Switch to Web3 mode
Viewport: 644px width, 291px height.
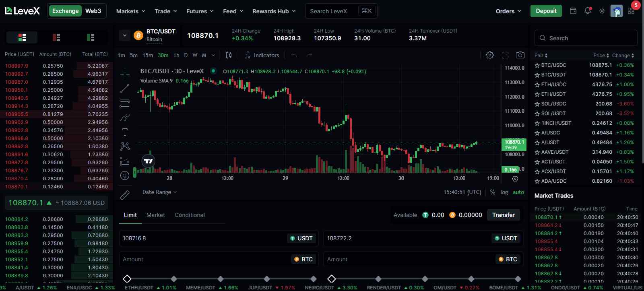click(93, 11)
